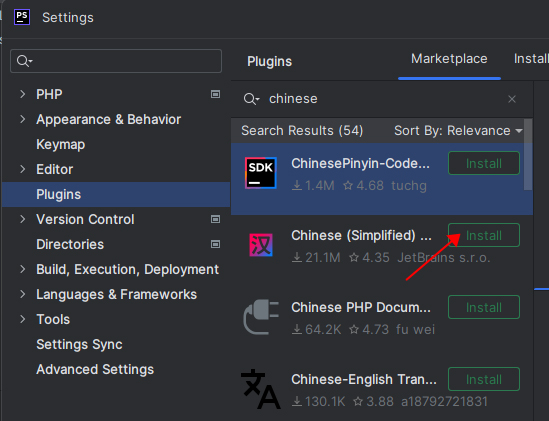Click the 'a18792721831' vendor name
549x421 pixels.
click(x=444, y=401)
